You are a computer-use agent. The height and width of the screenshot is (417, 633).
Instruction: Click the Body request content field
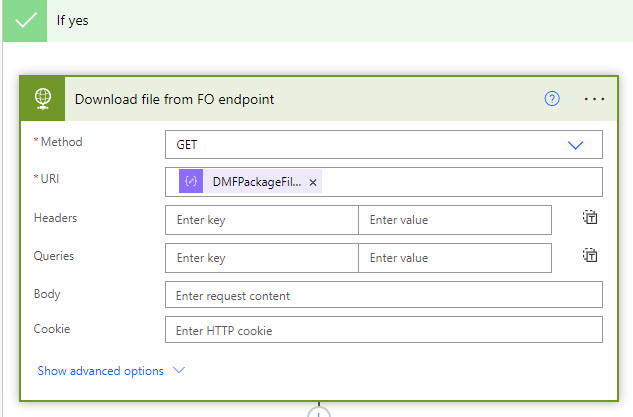pyautogui.click(x=383, y=295)
